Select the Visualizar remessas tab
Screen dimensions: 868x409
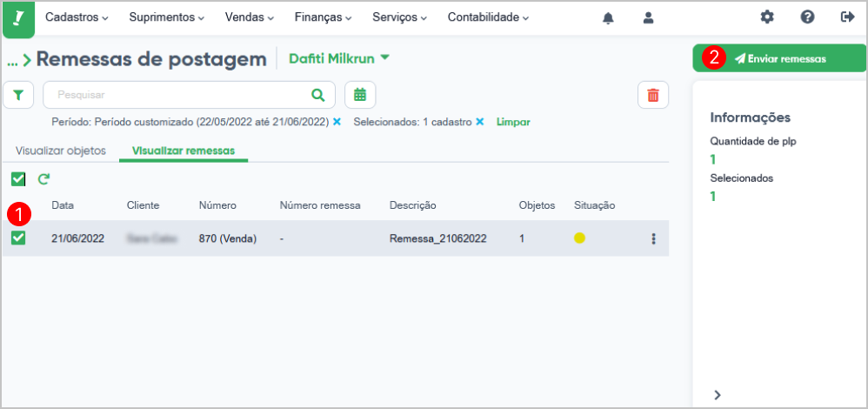pos(184,151)
